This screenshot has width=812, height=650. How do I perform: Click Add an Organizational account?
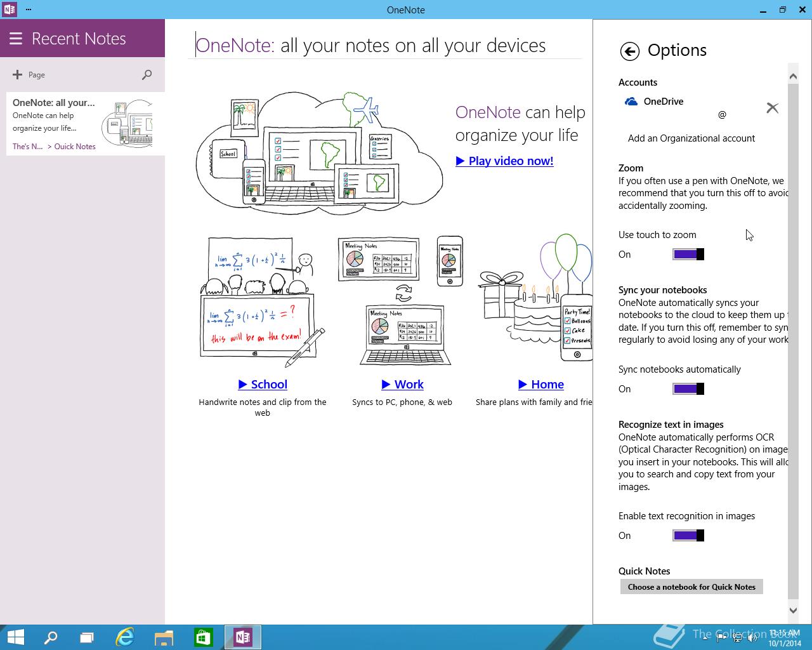(x=691, y=138)
